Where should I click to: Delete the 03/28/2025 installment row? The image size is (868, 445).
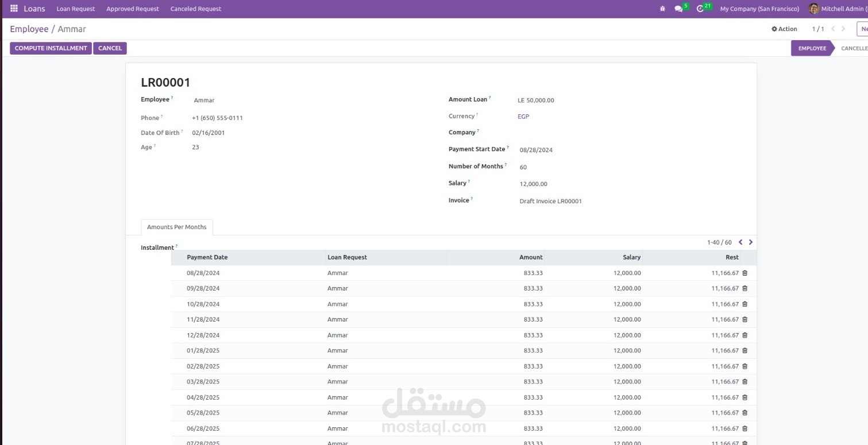pos(745,382)
